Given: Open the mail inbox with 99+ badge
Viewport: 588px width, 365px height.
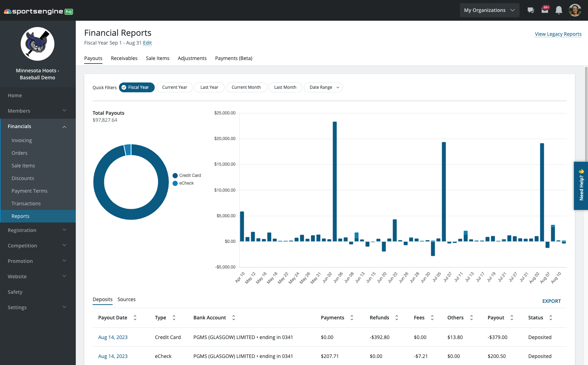Looking at the screenshot, I should tap(544, 10).
